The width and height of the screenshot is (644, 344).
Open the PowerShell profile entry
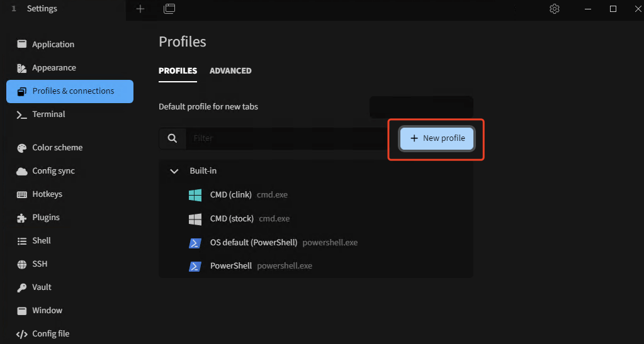tap(316, 266)
